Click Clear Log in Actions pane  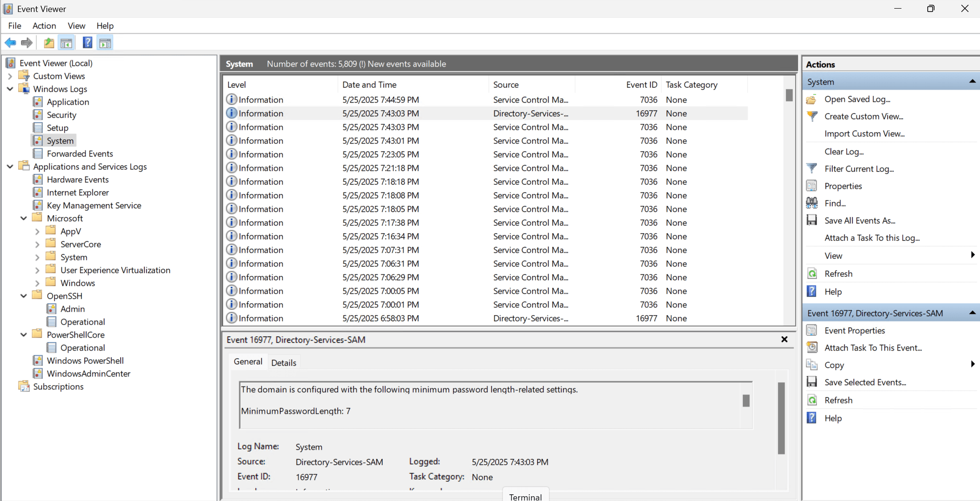(x=844, y=151)
